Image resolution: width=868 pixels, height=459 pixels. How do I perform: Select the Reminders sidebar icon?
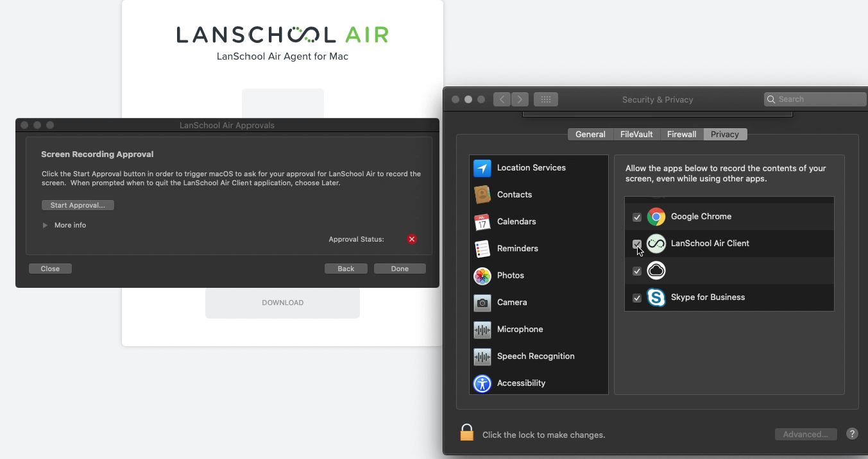point(482,249)
